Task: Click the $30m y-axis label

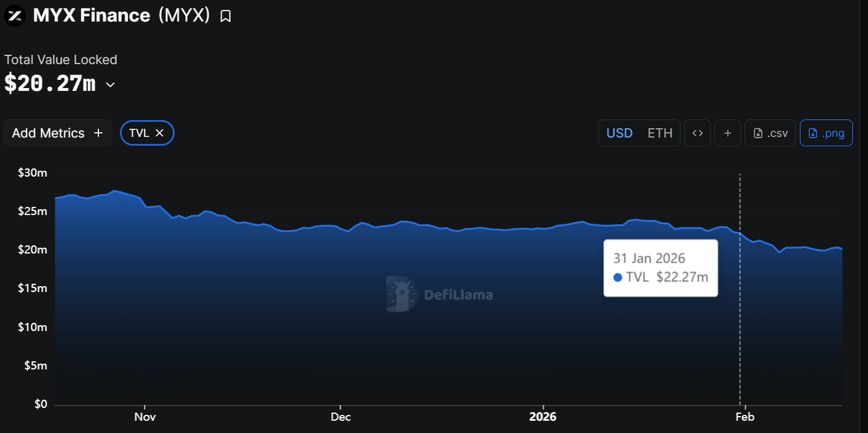Action: pyautogui.click(x=33, y=173)
